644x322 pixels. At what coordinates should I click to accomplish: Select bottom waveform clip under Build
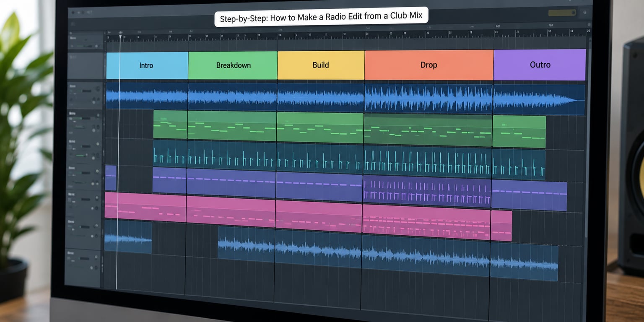click(x=318, y=249)
